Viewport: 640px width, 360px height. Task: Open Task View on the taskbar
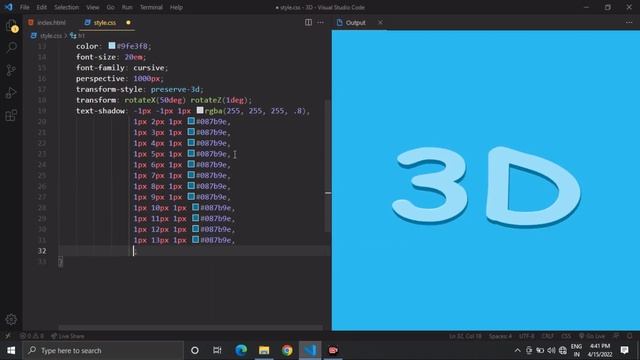(x=217, y=350)
